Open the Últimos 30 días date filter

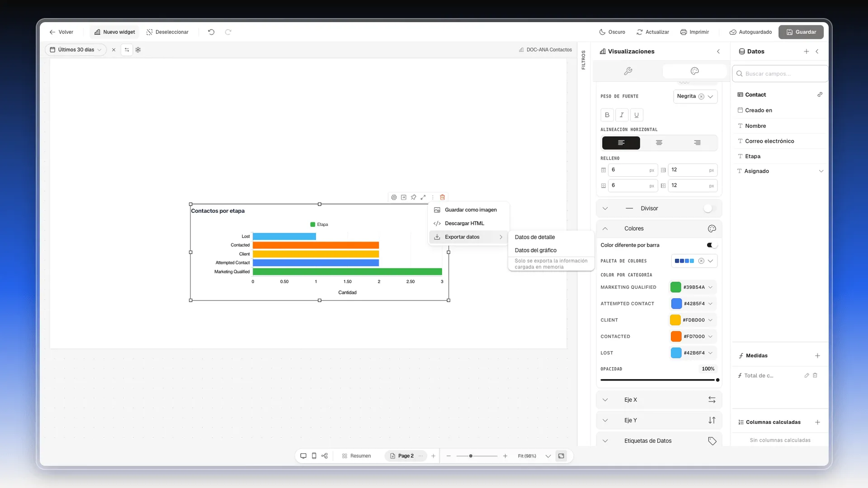coord(76,50)
